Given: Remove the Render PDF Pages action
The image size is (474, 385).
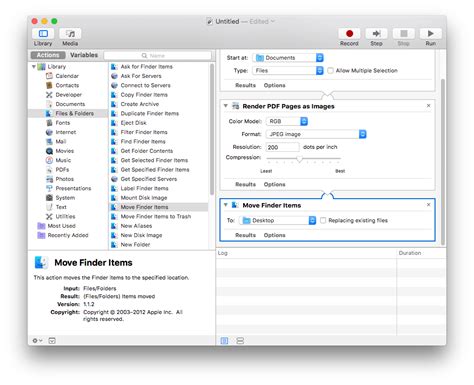Looking at the screenshot, I should [429, 106].
